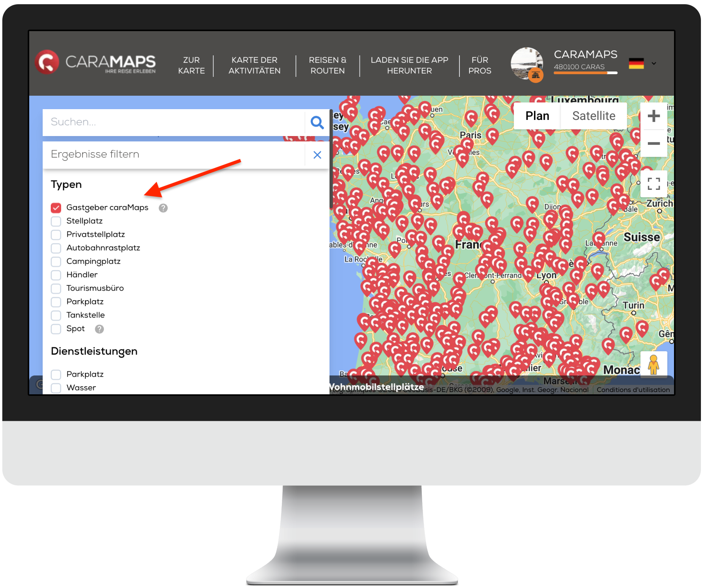Click the map marker near Dijon

tap(532, 204)
